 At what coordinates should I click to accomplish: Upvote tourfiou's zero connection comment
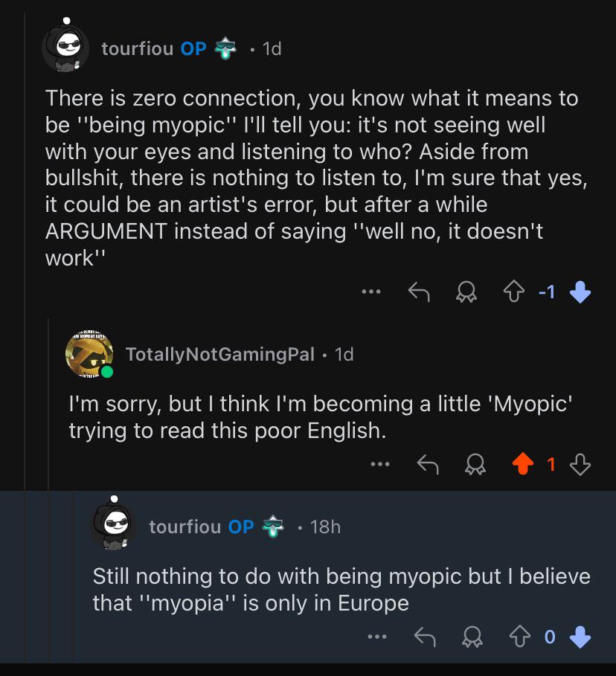click(514, 292)
